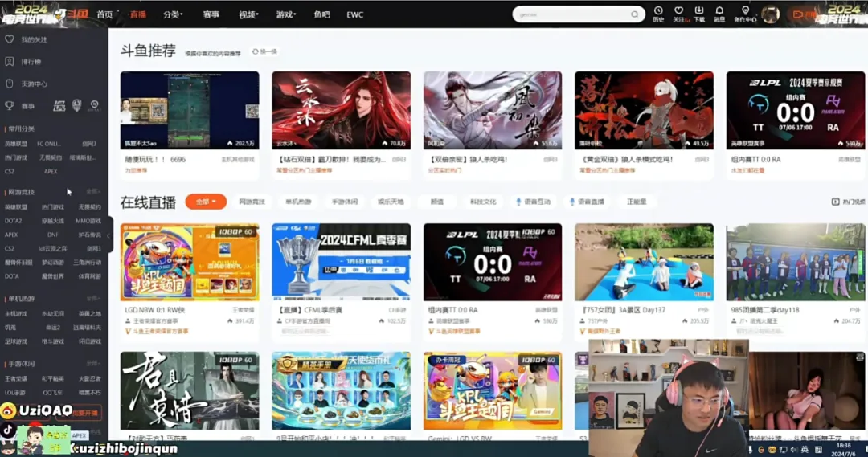Open the 757女团 outdoor stream thumbnail
This screenshot has width=868, height=457.
tap(644, 263)
